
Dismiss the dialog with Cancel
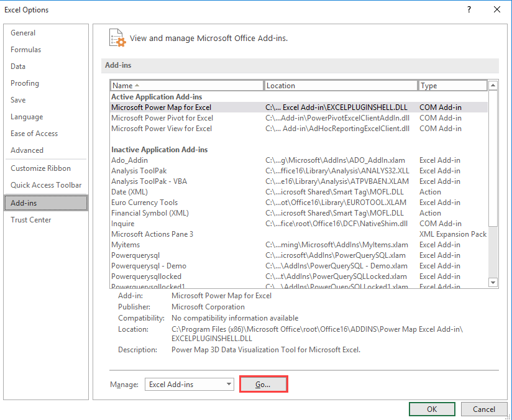484,409
